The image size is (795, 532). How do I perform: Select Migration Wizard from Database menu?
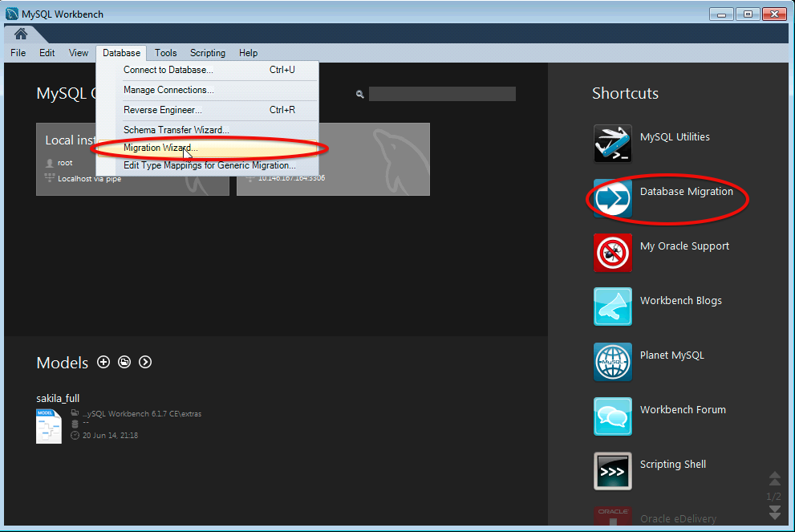point(160,148)
